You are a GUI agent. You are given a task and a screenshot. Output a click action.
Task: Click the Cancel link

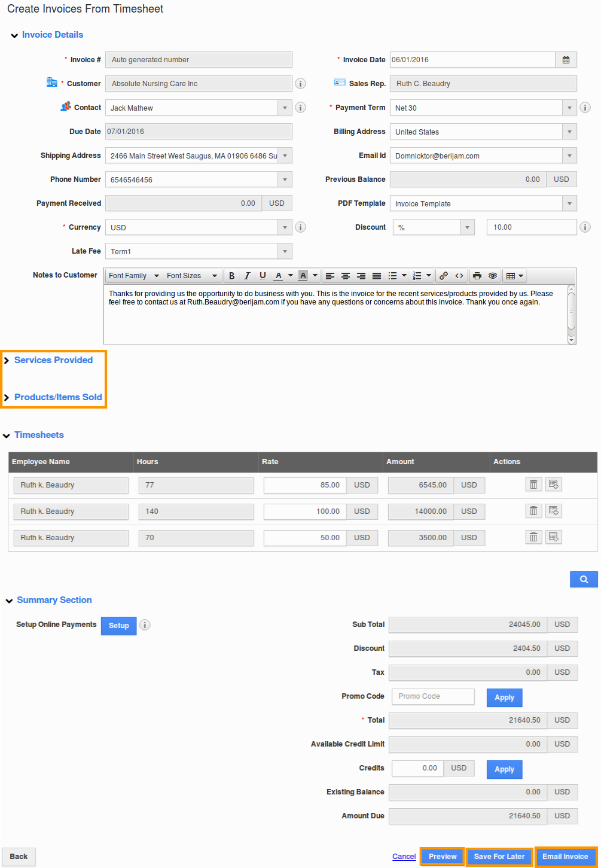pyautogui.click(x=404, y=857)
